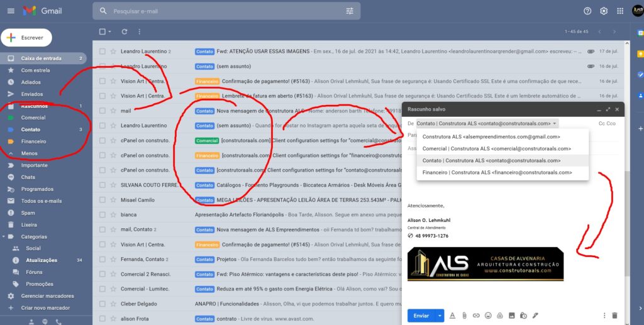The height and width of the screenshot is (325, 644).
Task: Send the draft with Enviar
Action: click(421, 316)
